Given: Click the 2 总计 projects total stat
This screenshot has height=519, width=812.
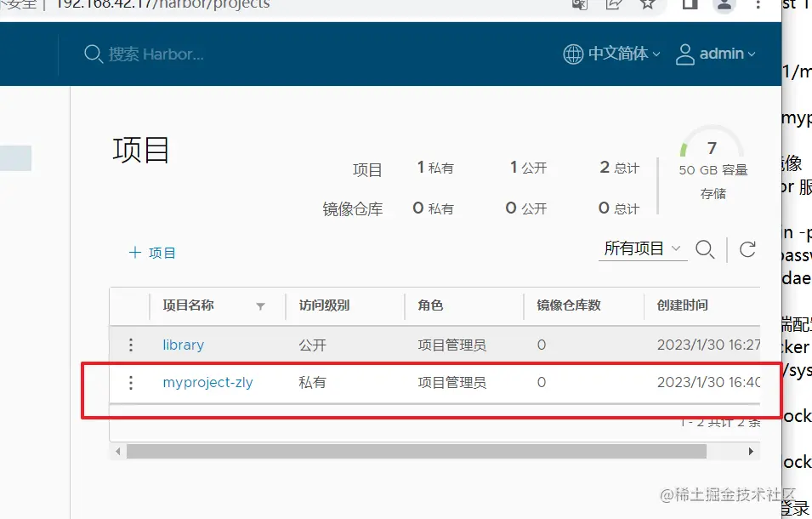Looking at the screenshot, I should [x=619, y=168].
